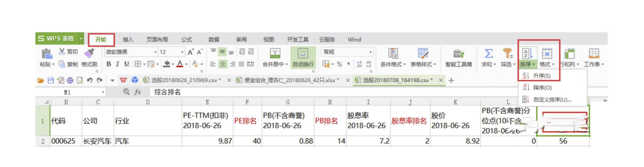This screenshot has width=644, height=167.
Task: Switch to the 插入 (Insert) ribbon tab
Action: (128, 40)
